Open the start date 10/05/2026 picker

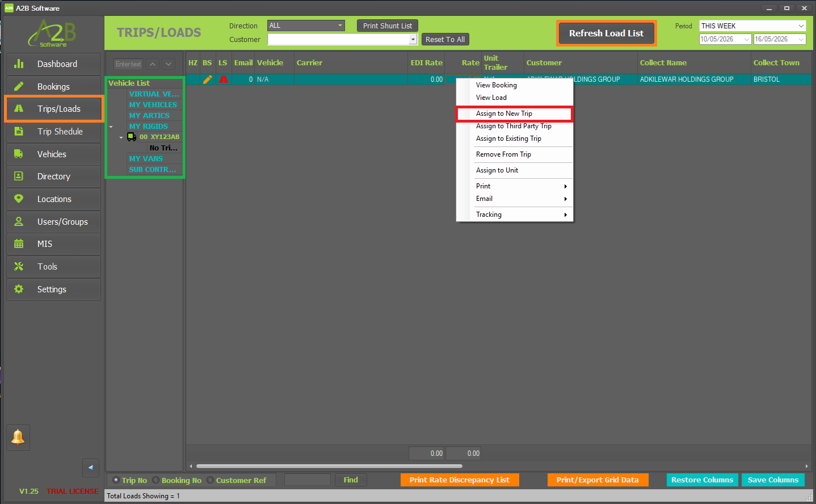(x=725, y=39)
